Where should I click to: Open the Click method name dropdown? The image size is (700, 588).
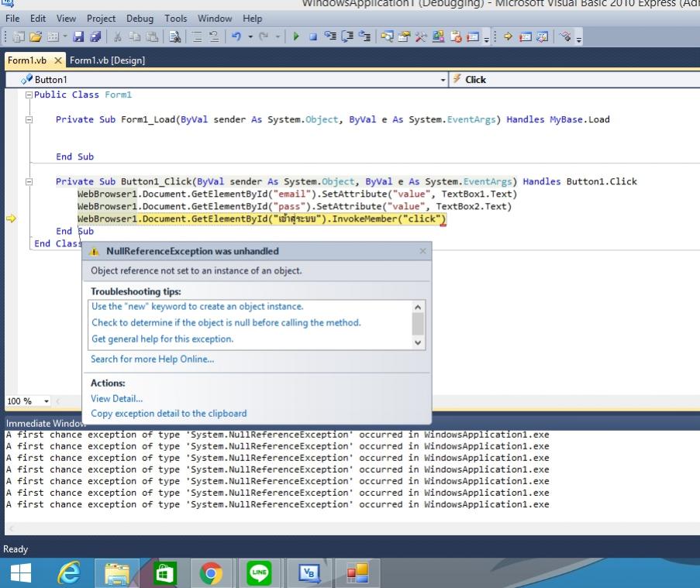point(575,80)
